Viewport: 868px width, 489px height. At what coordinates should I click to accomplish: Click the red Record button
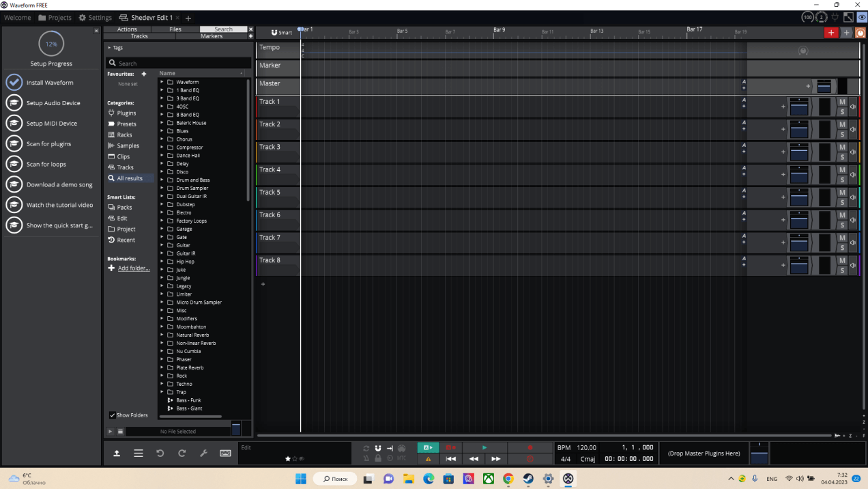click(x=530, y=447)
